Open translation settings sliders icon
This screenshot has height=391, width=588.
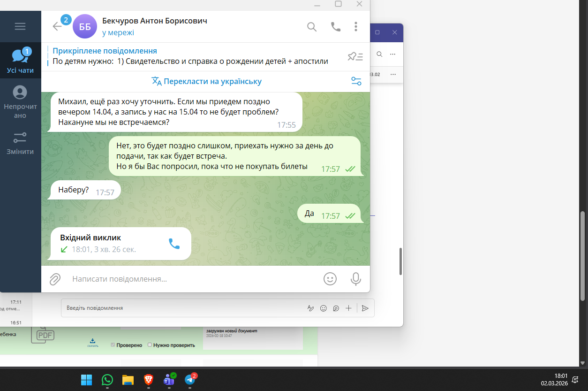(356, 81)
